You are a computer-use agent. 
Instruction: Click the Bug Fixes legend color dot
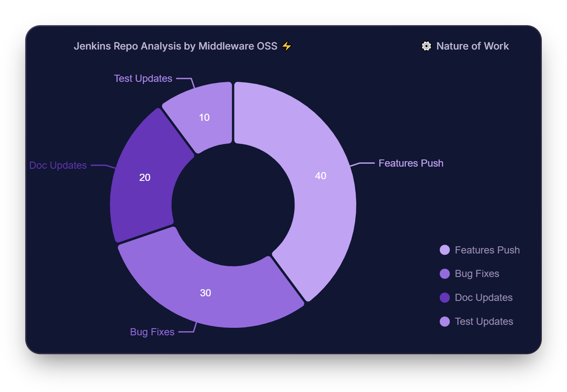click(x=445, y=274)
